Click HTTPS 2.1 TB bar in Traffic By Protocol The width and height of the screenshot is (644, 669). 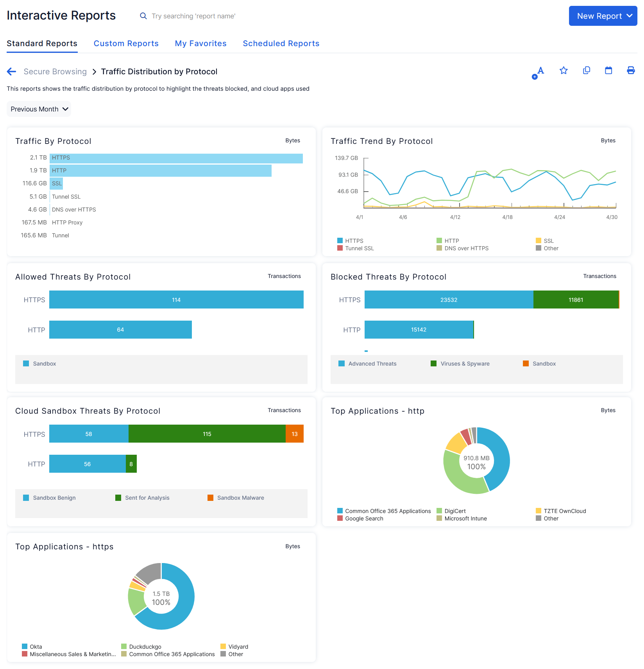coord(176,158)
